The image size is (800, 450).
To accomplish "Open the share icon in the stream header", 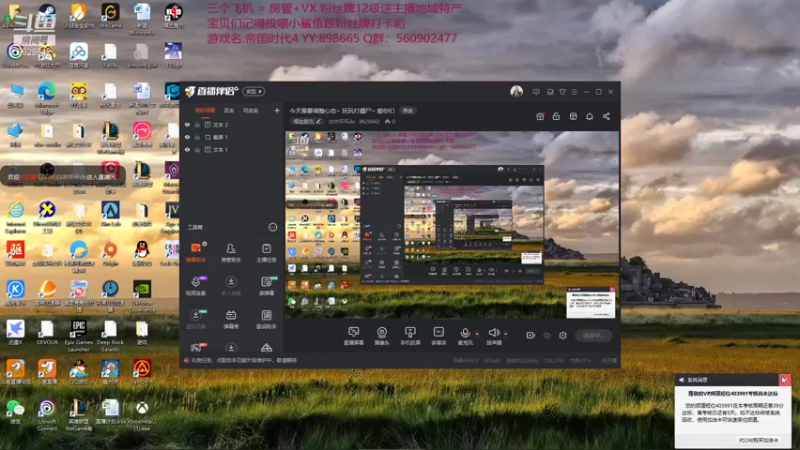I will click(606, 116).
